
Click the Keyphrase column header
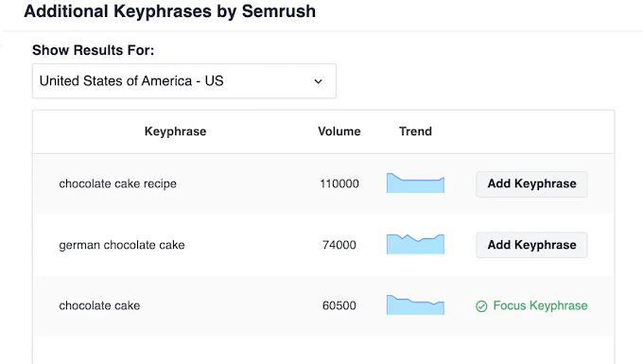[175, 131]
